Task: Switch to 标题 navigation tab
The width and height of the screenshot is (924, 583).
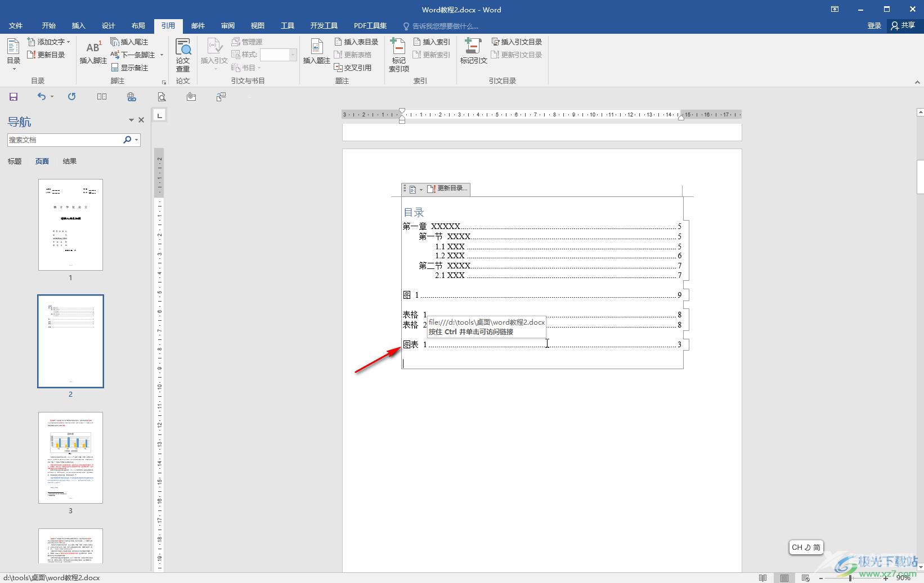Action: click(x=15, y=162)
